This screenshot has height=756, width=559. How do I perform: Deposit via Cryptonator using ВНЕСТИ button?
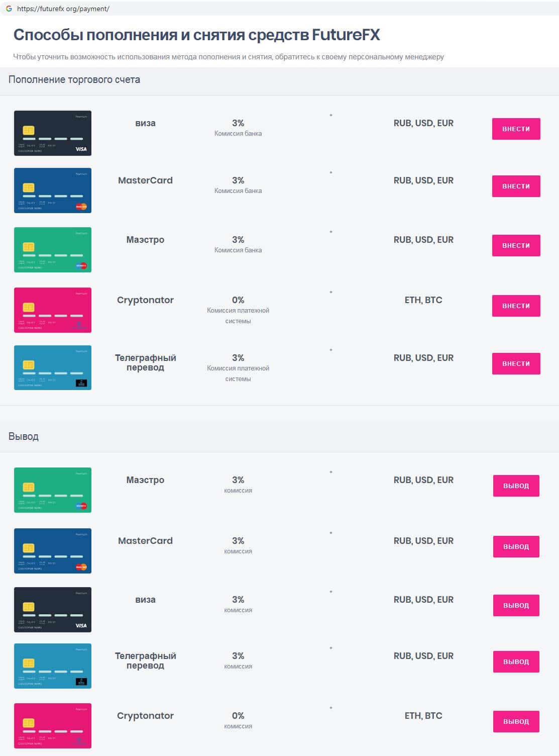click(516, 306)
